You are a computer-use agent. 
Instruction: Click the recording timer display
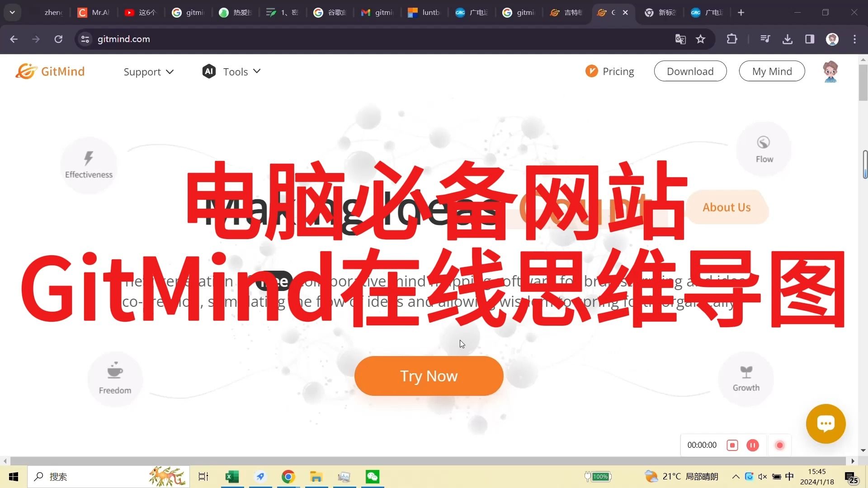pos(702,445)
